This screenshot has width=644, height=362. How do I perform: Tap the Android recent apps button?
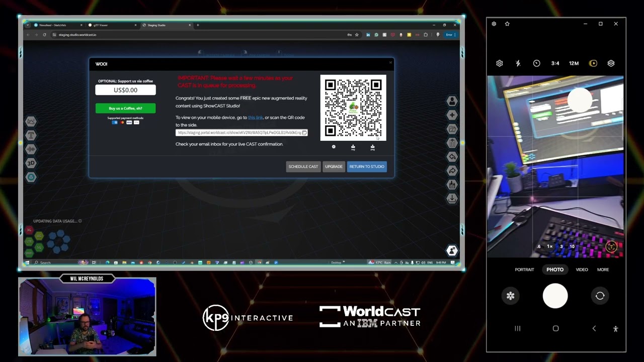[x=517, y=328]
